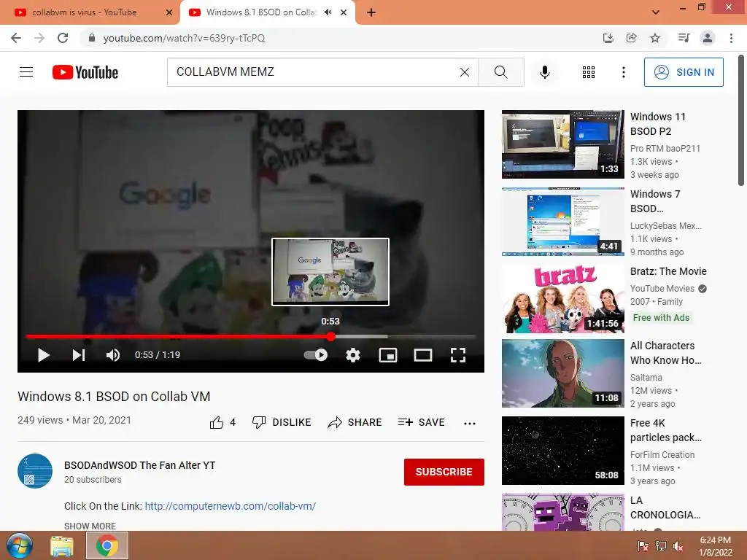This screenshot has height=560, width=747.
Task: Open 'All Characters Who Know Ho...' video title
Action: click(665, 353)
